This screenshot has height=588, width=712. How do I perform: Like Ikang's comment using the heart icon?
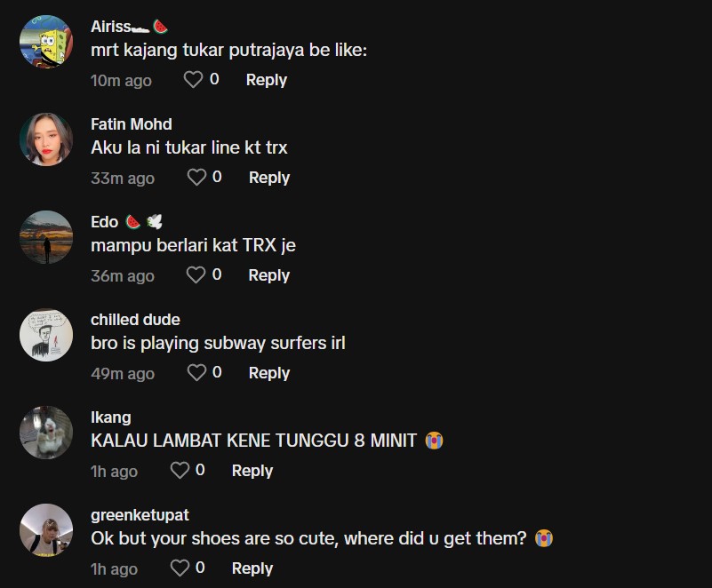pyautogui.click(x=180, y=471)
